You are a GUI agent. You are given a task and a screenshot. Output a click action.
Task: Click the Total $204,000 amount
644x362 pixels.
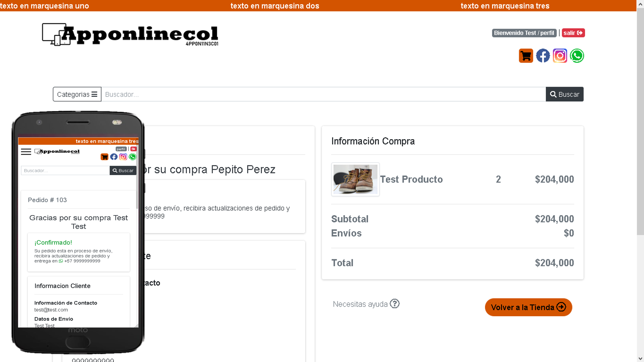pyautogui.click(x=554, y=263)
